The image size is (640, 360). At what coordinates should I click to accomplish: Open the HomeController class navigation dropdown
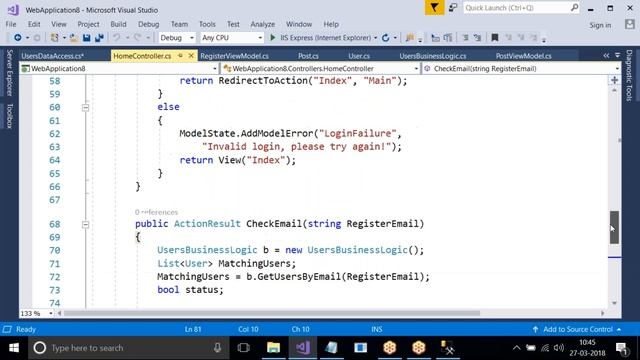pyautogui.click(x=320, y=69)
